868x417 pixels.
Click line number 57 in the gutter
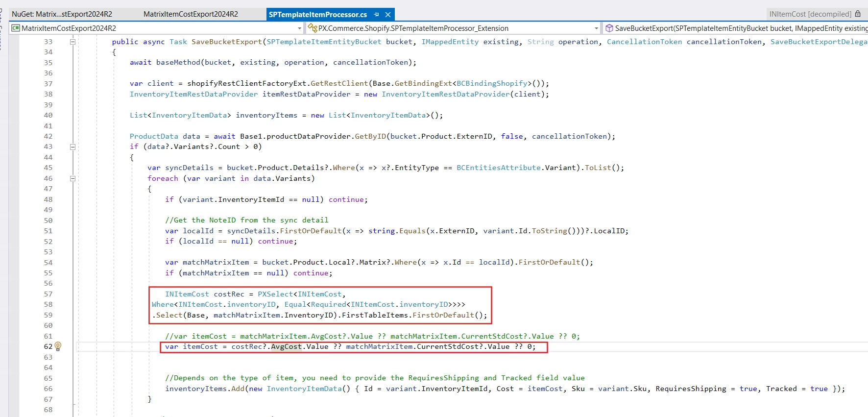(48, 294)
